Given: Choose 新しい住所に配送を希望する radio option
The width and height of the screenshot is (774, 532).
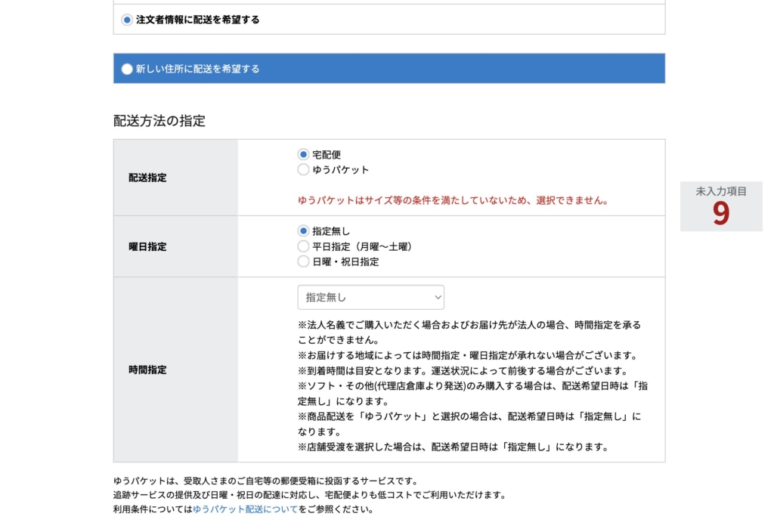Looking at the screenshot, I should point(127,69).
